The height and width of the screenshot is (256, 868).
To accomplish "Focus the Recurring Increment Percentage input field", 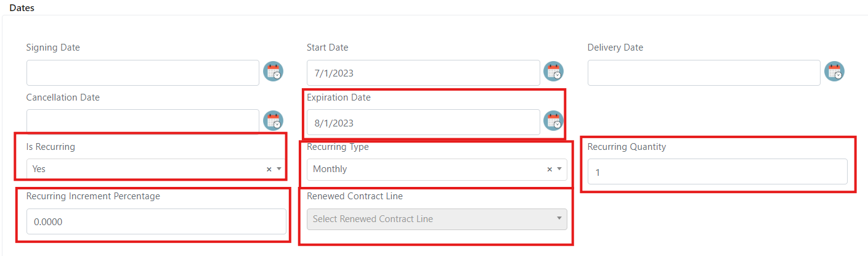I will coord(156,221).
